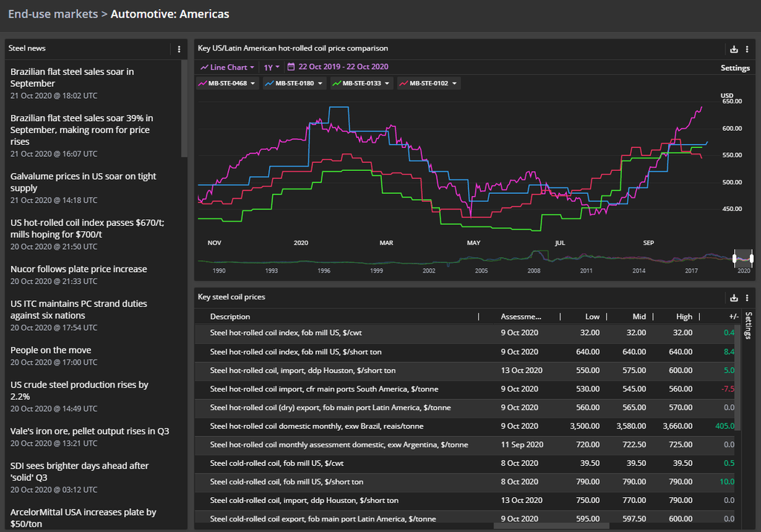Download the hot-rolled coil price comparison chart

(x=734, y=49)
